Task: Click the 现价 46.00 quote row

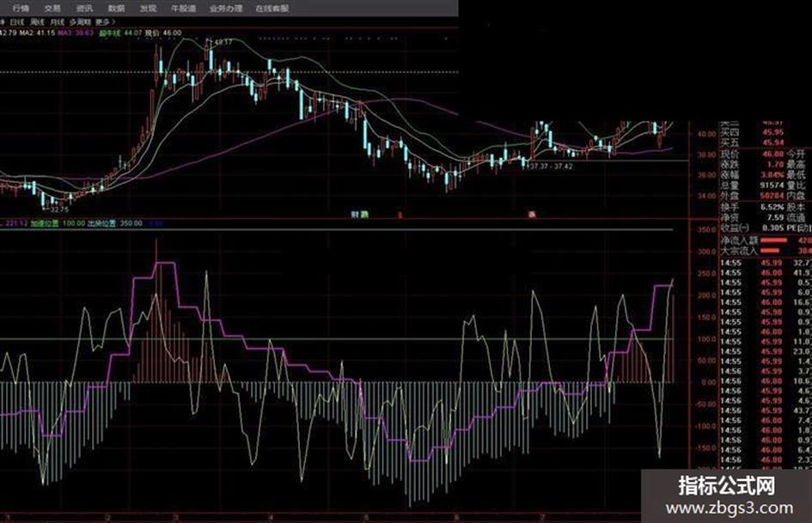Action: pos(752,154)
